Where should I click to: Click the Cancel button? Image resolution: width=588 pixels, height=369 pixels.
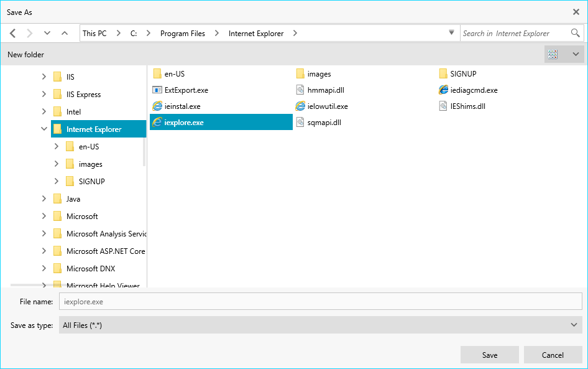pyautogui.click(x=553, y=355)
